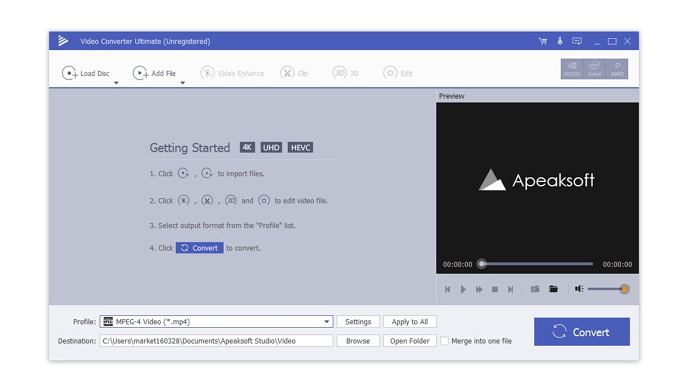Click the UHD badge
This screenshot has height=383, width=688.
(271, 147)
